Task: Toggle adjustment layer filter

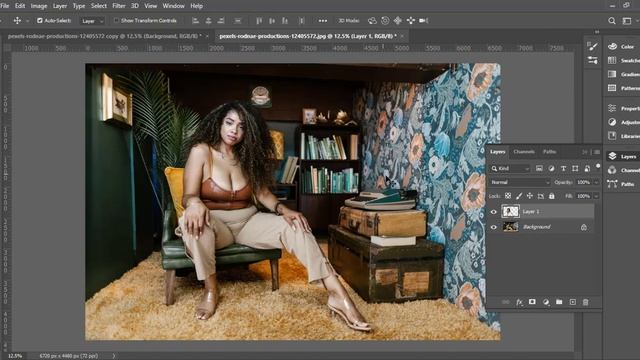Action: [551, 168]
